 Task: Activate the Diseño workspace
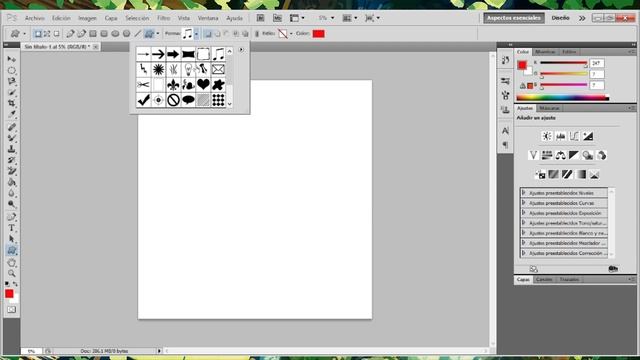[x=560, y=18]
